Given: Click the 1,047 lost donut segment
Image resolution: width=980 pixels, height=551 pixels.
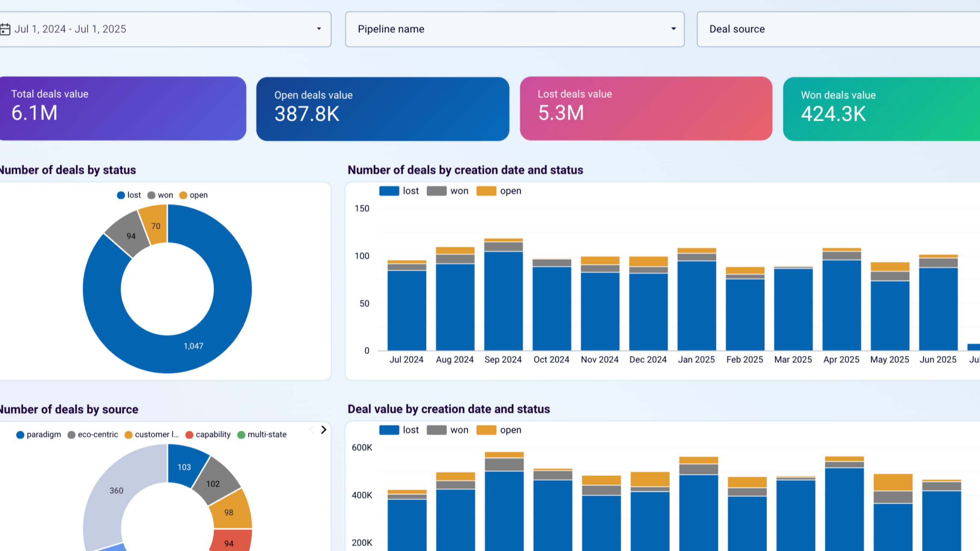Looking at the screenshot, I should coord(194,346).
